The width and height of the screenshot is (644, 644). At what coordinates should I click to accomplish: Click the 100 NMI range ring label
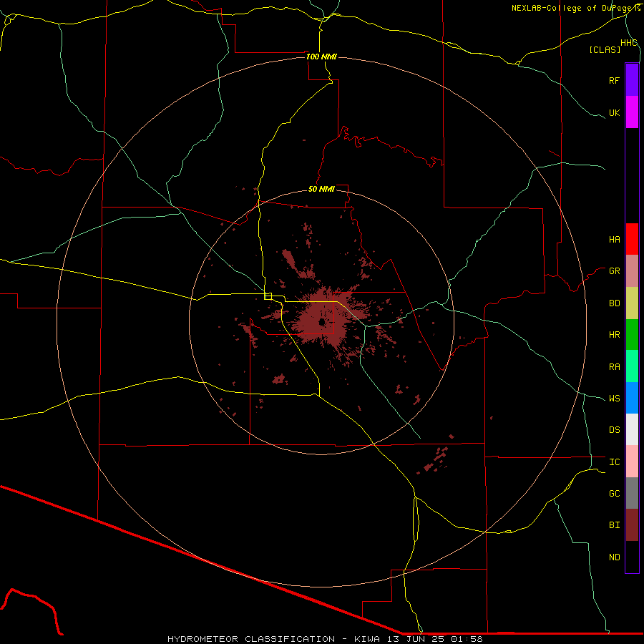point(321,57)
